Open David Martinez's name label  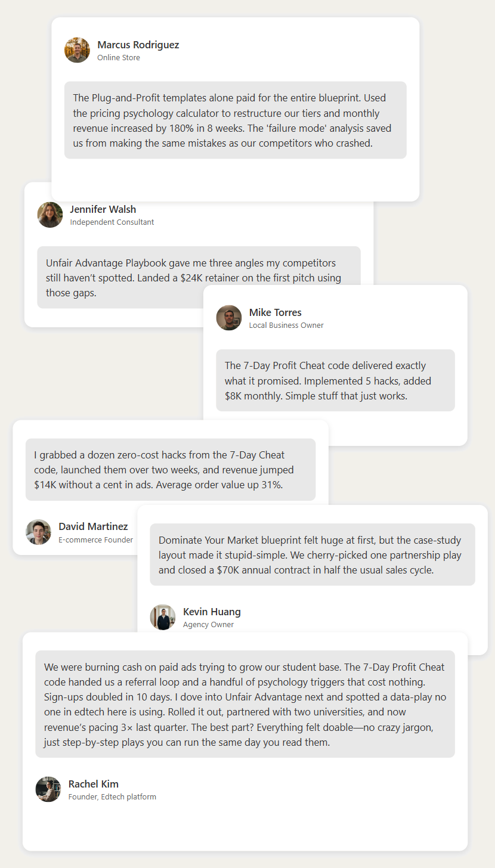(93, 526)
